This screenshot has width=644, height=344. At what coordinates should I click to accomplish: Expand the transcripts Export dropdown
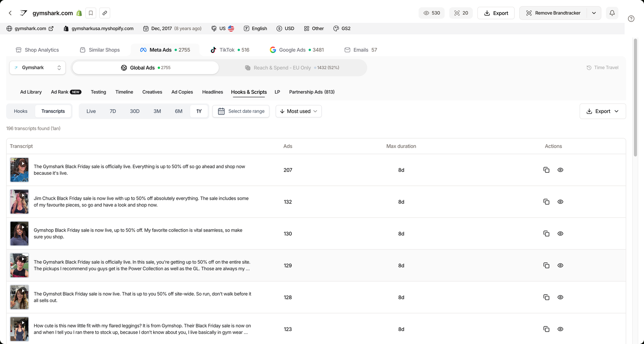pos(603,111)
